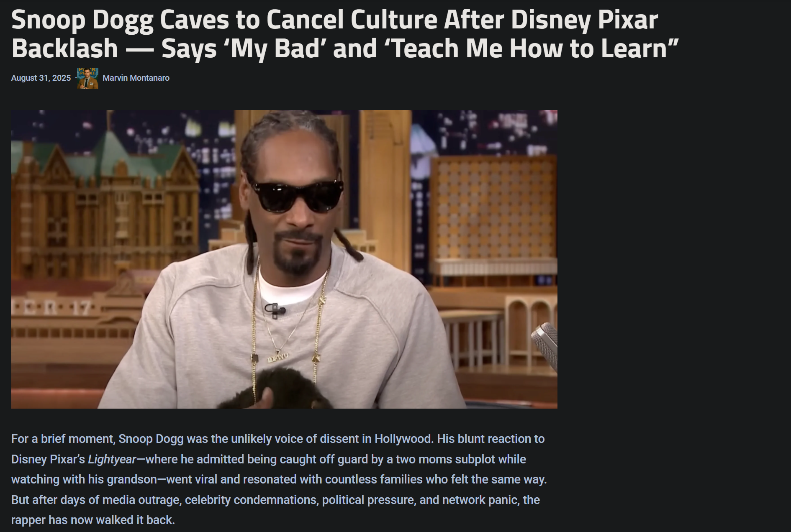Click the Marvin Montanaro author name link
Viewport: 791px width, 532px height.
(x=136, y=78)
